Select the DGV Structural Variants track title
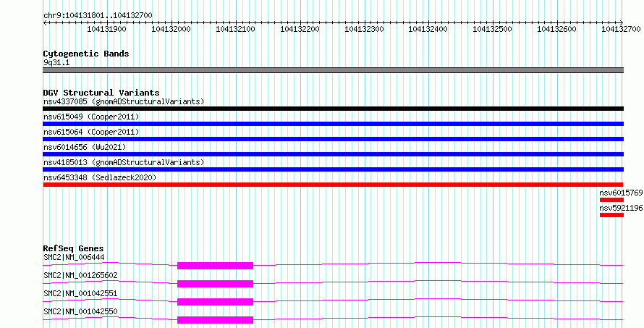This screenshot has width=644, height=328. point(101,93)
